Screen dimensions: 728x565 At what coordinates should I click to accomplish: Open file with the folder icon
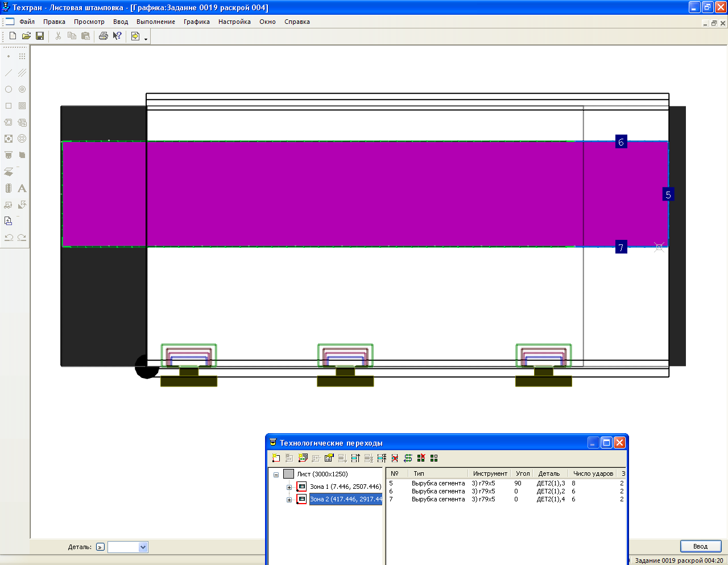(x=26, y=36)
